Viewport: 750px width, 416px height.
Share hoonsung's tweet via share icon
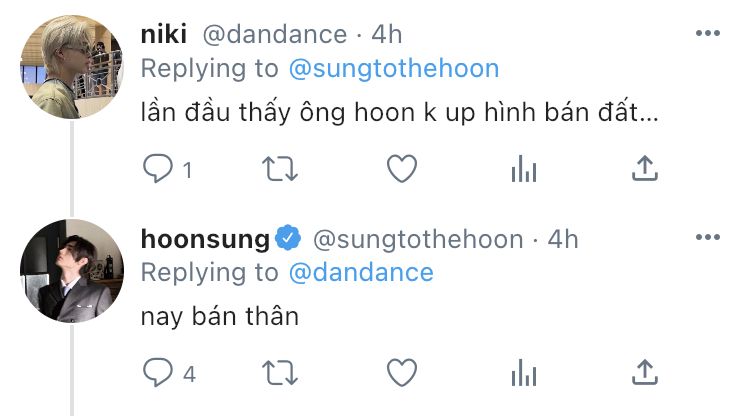(645, 372)
